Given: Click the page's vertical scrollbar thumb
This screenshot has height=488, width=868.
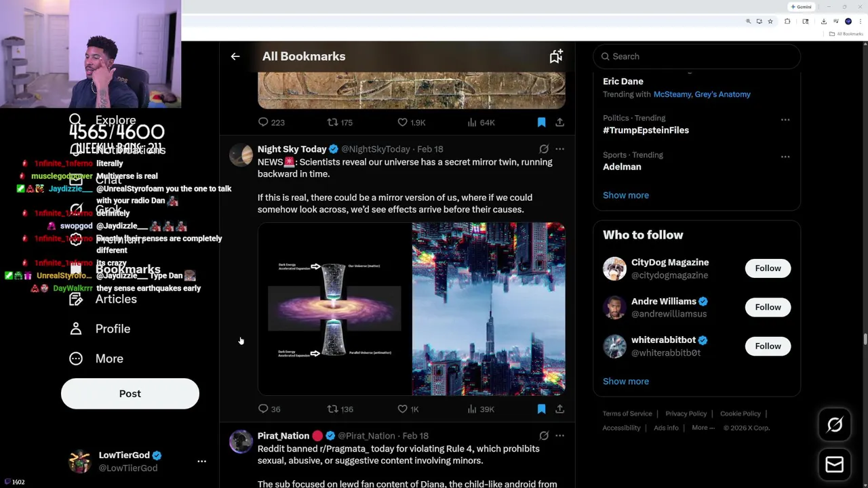Looking at the screenshot, I should 865,339.
